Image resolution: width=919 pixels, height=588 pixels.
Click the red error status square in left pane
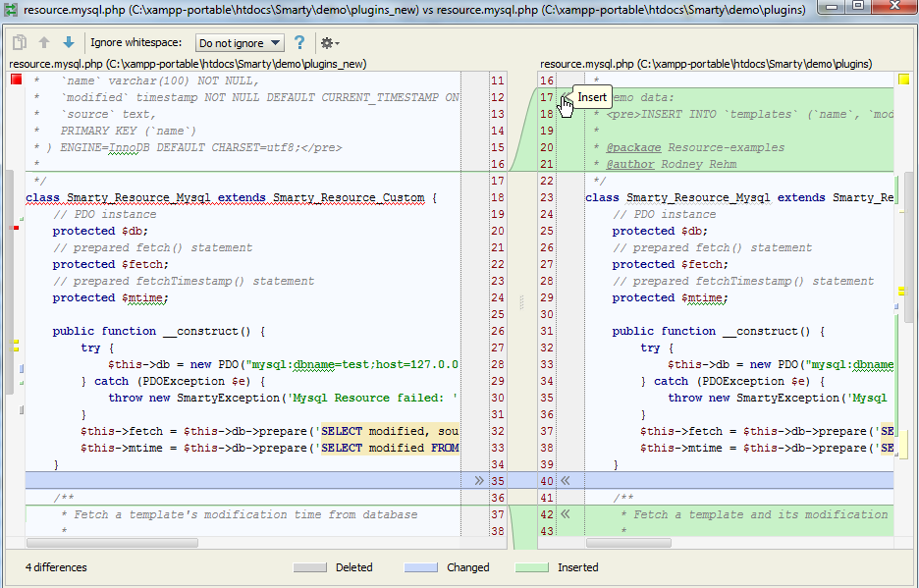tap(17, 80)
